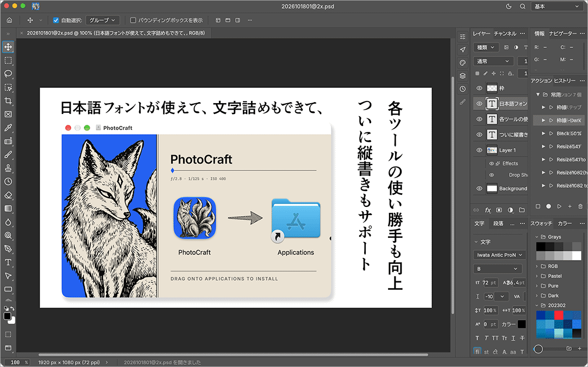This screenshot has width=588, height=367.
Task: Toggle the 自動選択 checkbox
Action: click(56, 20)
